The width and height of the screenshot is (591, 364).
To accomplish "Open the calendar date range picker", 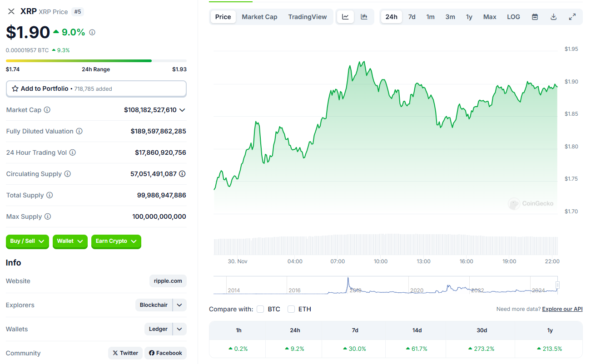I will click(x=535, y=17).
